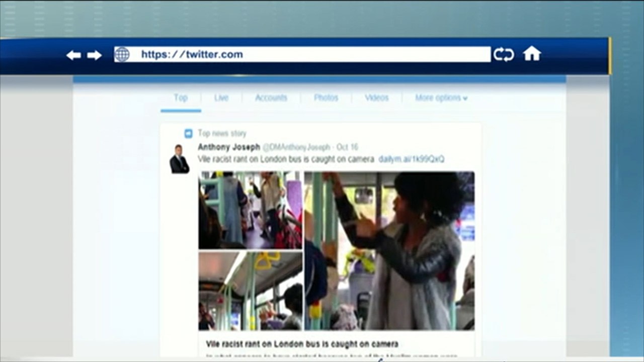644x362 pixels.
Task: Follow the dailym.ai/1k99QxQ link
Action: (x=412, y=159)
